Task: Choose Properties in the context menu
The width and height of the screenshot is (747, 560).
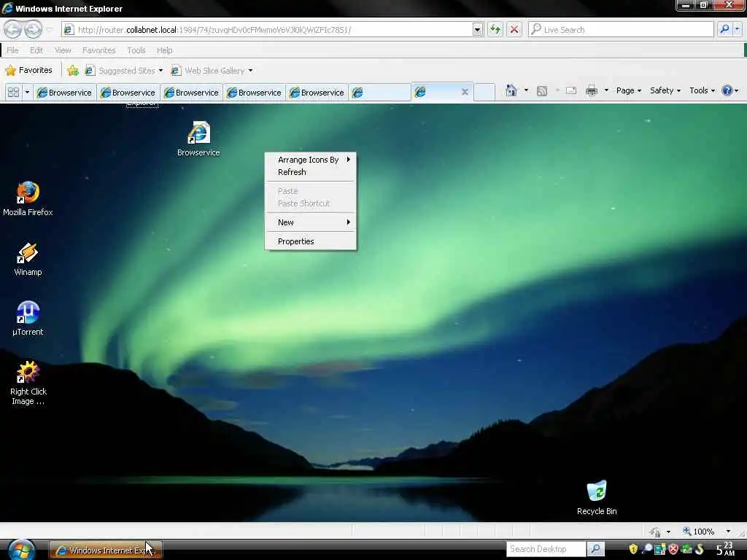Action: pyautogui.click(x=310, y=241)
